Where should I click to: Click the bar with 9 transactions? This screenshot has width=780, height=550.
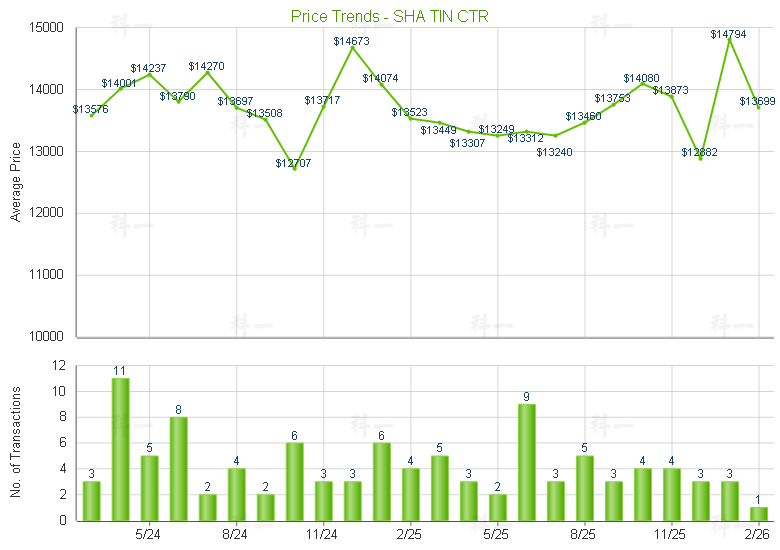526,462
